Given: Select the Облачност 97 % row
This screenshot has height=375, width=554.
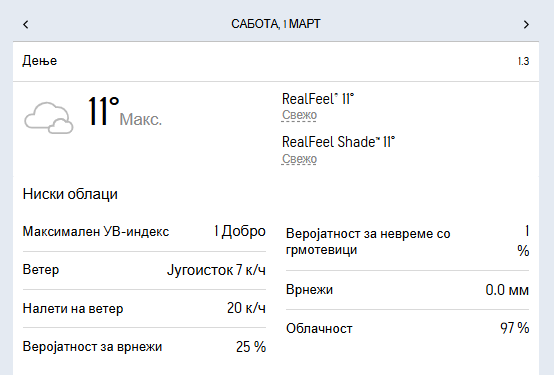Looking at the screenshot, I should click(407, 328).
